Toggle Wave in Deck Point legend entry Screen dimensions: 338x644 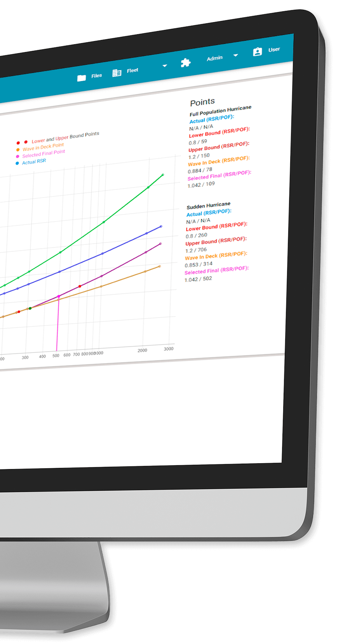(43, 147)
